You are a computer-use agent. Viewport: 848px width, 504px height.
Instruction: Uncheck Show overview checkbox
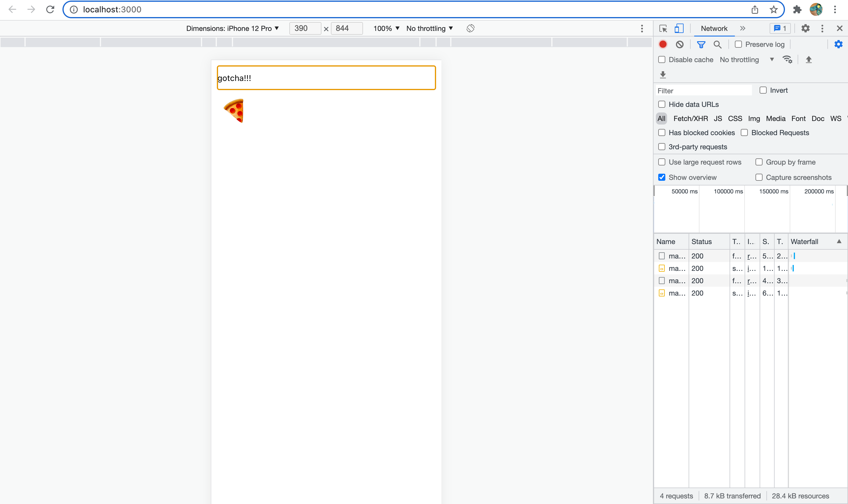(x=661, y=177)
